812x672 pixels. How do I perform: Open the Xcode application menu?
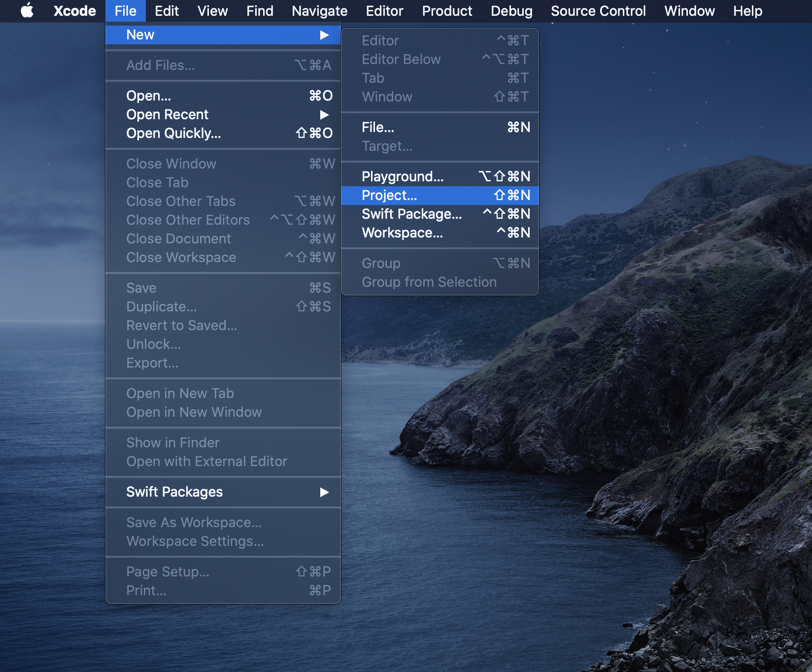click(x=74, y=11)
